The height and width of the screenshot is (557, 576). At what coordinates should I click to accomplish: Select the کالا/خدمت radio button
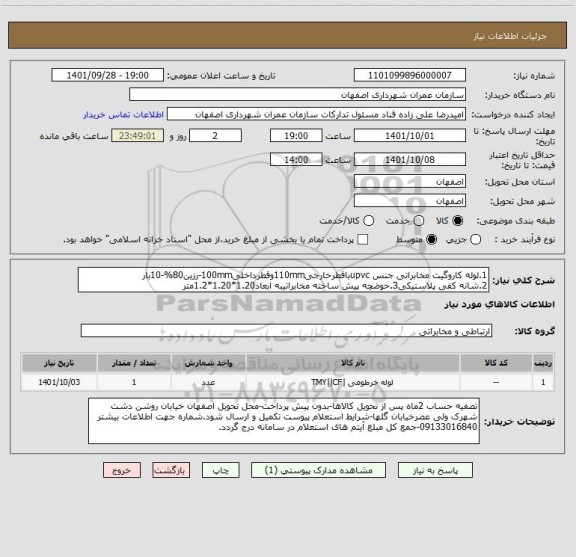pyautogui.click(x=368, y=221)
